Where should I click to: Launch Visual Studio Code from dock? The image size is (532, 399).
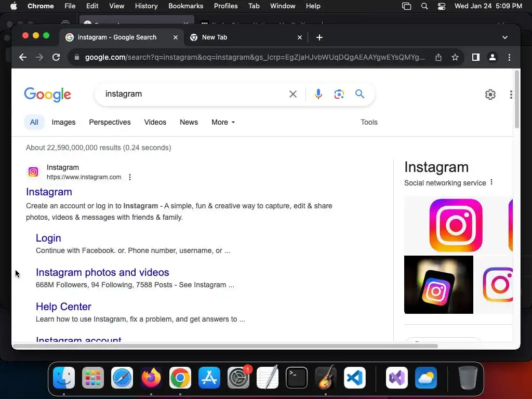(x=354, y=378)
